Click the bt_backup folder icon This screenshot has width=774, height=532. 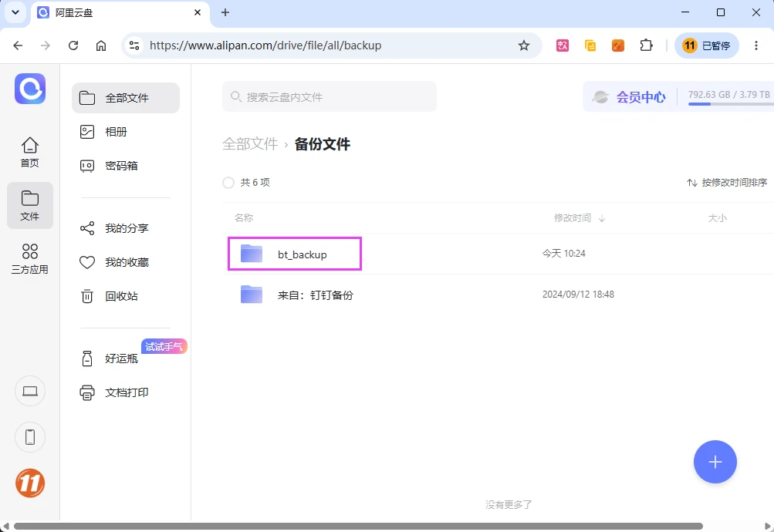252,254
